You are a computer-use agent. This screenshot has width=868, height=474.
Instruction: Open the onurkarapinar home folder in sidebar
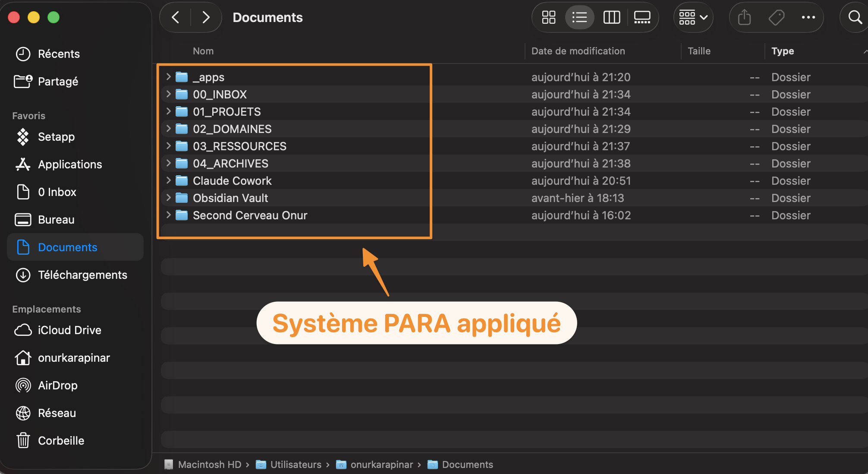(x=75, y=358)
